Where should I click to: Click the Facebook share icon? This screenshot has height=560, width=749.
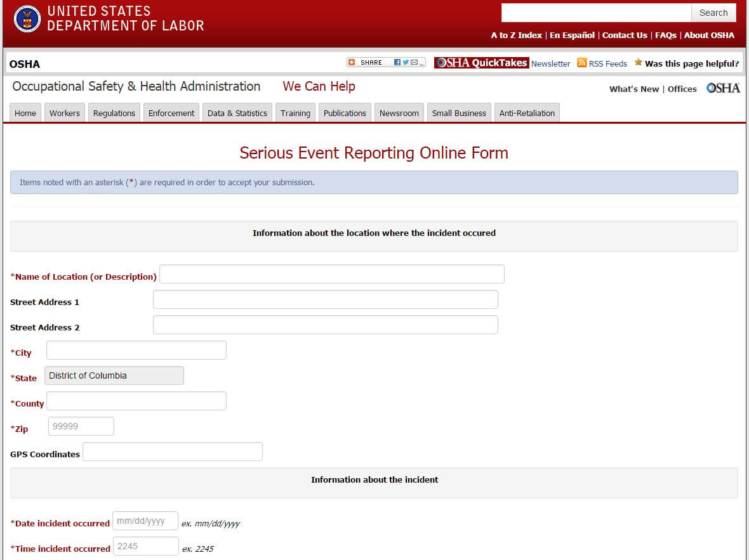(397, 62)
